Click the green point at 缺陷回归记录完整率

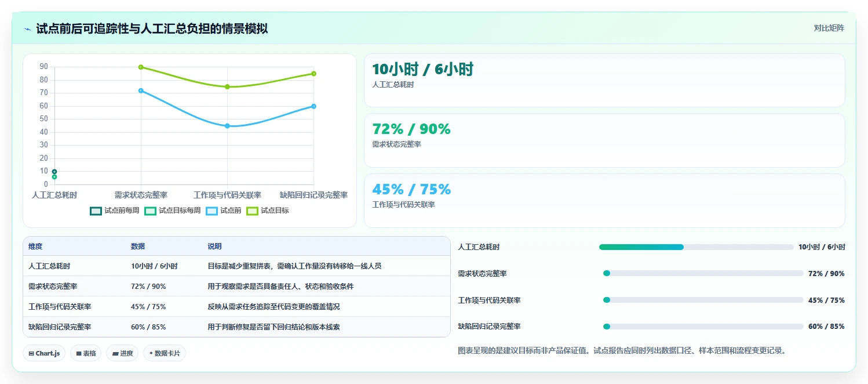click(313, 74)
